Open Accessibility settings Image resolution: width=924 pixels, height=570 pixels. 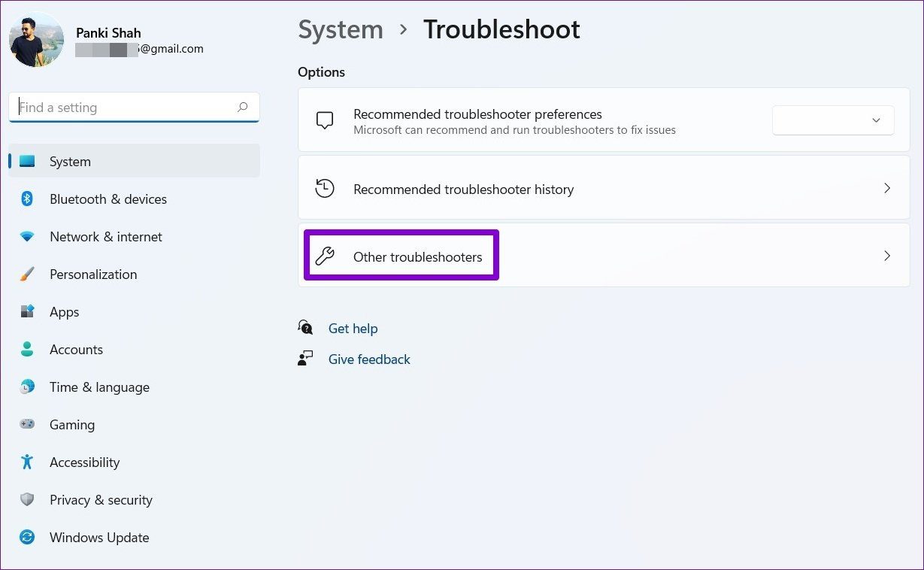point(134,462)
